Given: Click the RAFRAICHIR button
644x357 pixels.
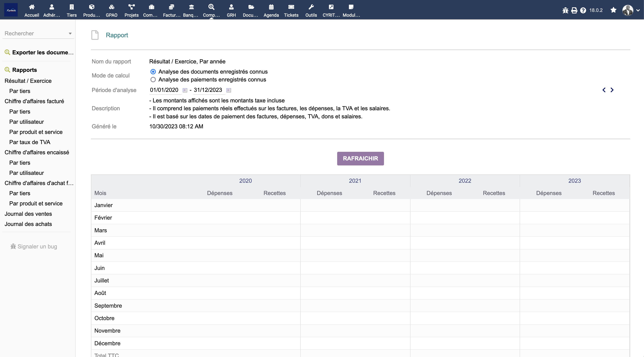Looking at the screenshot, I should [x=360, y=159].
